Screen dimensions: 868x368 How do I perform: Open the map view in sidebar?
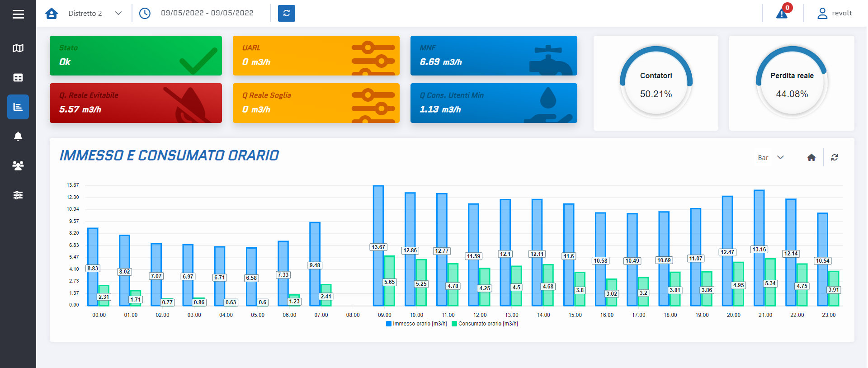coord(18,48)
